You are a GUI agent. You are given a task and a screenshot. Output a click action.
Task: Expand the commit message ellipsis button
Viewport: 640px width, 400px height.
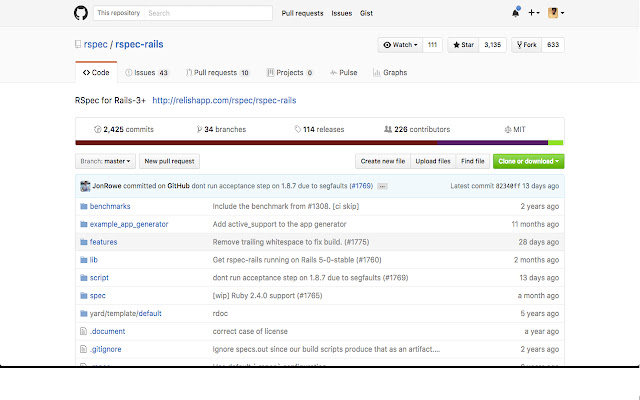tap(382, 187)
